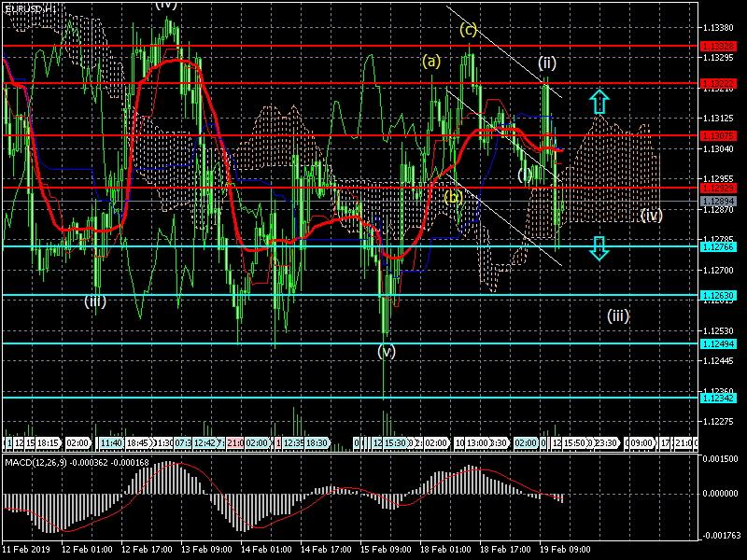Select the yellow (b) wave label
Image resolution: width=747 pixels, height=560 pixels.
[453, 197]
